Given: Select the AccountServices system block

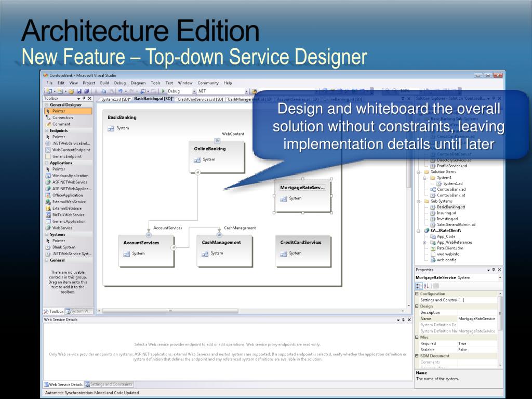Looking at the screenshot, I should pyautogui.click(x=146, y=251).
